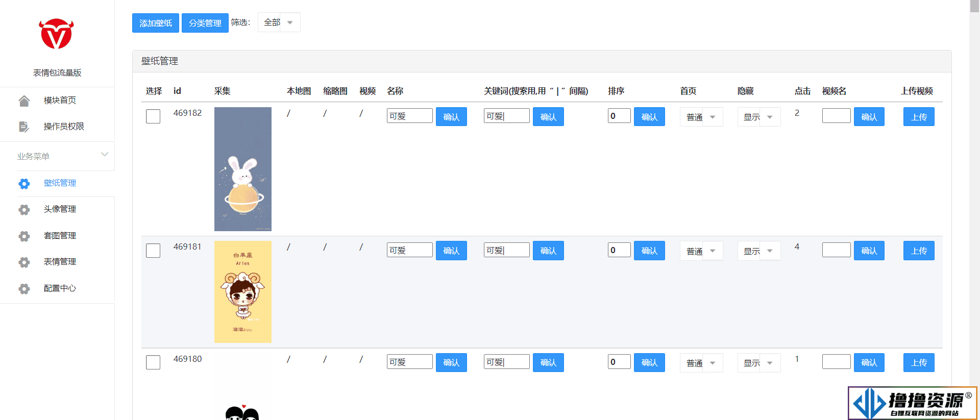
Task: Click id text 469182
Action: (x=187, y=113)
